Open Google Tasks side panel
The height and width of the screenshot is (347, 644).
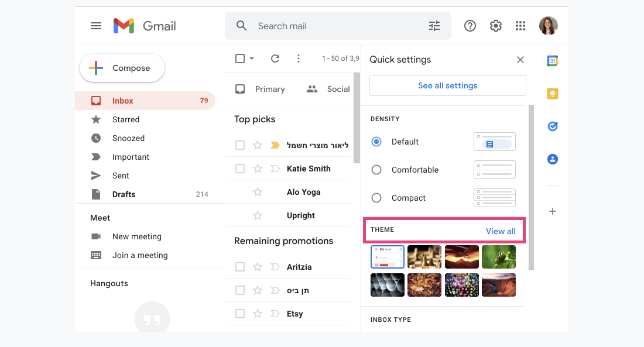pyautogui.click(x=553, y=126)
